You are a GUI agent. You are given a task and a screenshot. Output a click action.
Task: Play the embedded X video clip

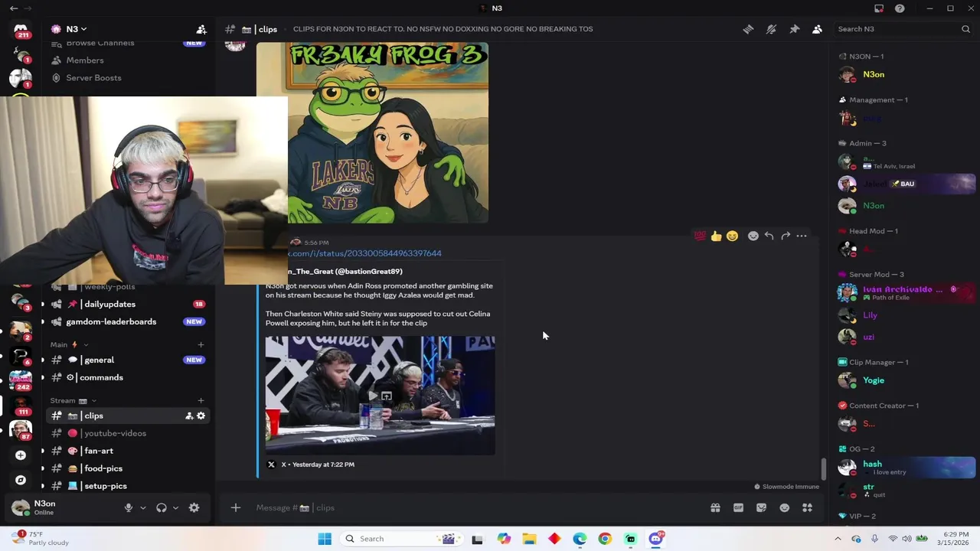[x=373, y=396]
